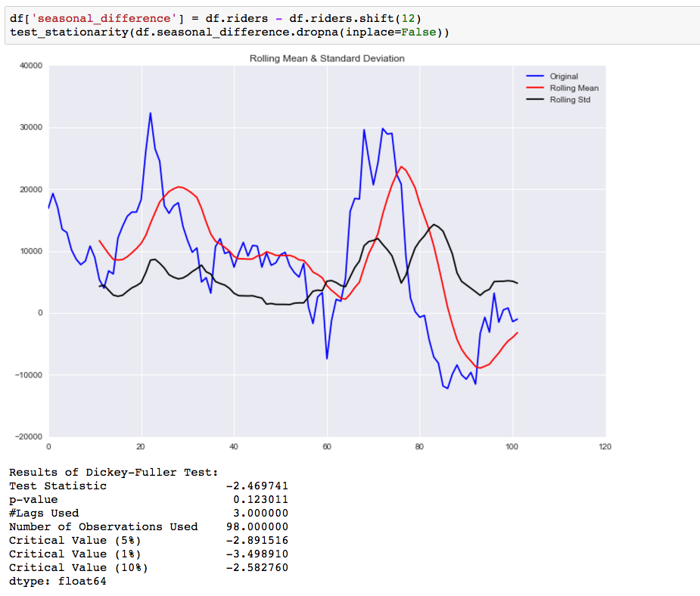Viewport: 700px width, 596px height.
Task: Click the chart title Rolling Mean & Standard Deviation
Action: 327,58
